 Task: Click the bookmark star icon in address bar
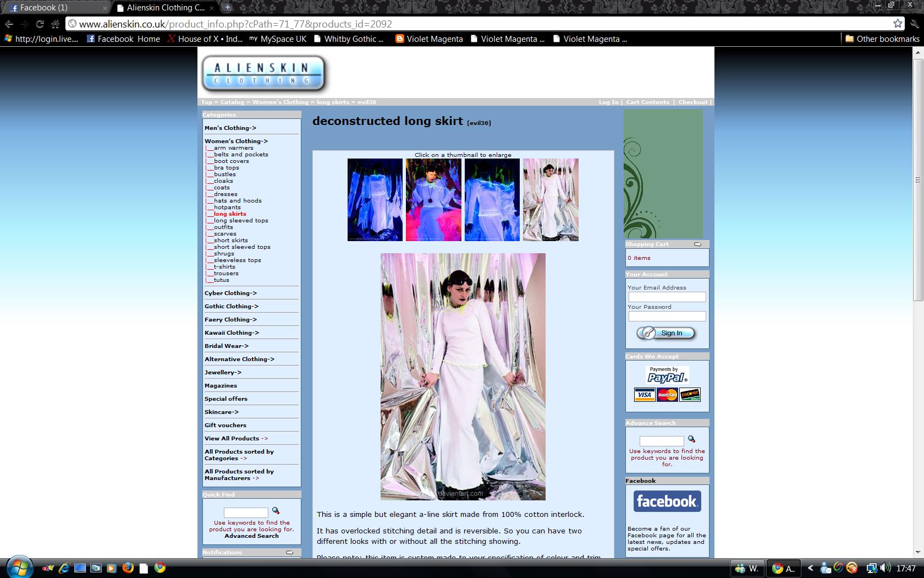pyautogui.click(x=898, y=24)
